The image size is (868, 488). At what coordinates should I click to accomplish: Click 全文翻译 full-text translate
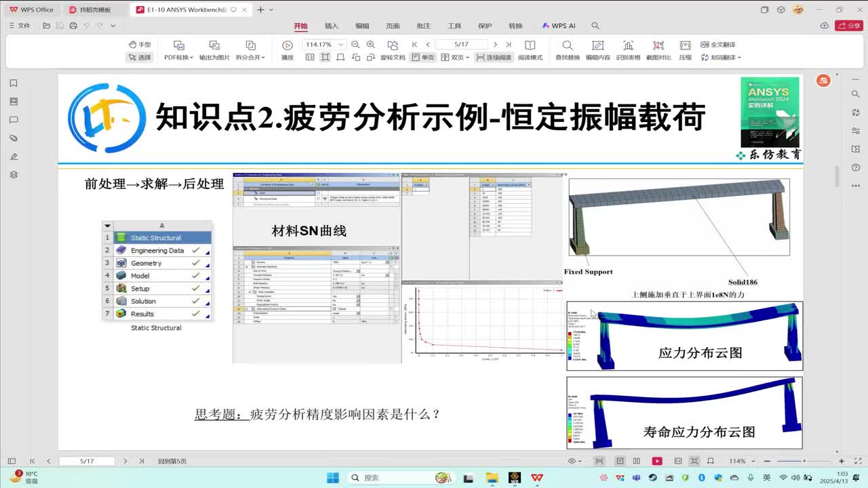pos(718,45)
